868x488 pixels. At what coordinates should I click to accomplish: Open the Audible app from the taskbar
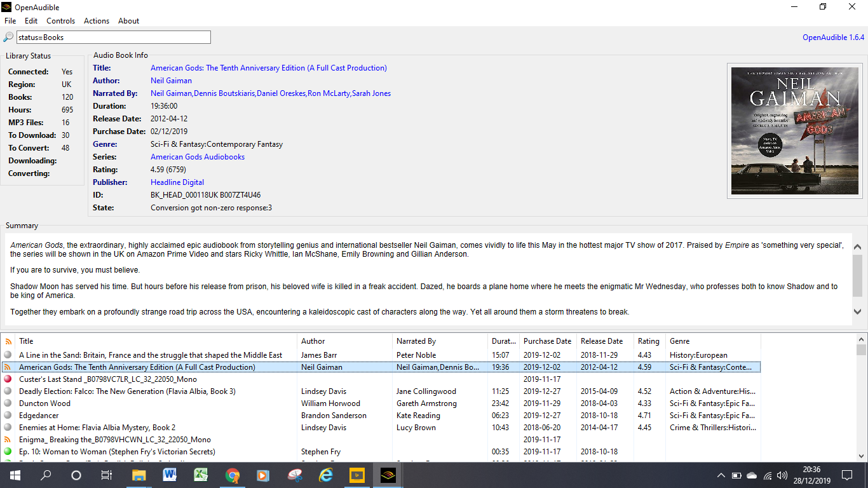[388, 475]
